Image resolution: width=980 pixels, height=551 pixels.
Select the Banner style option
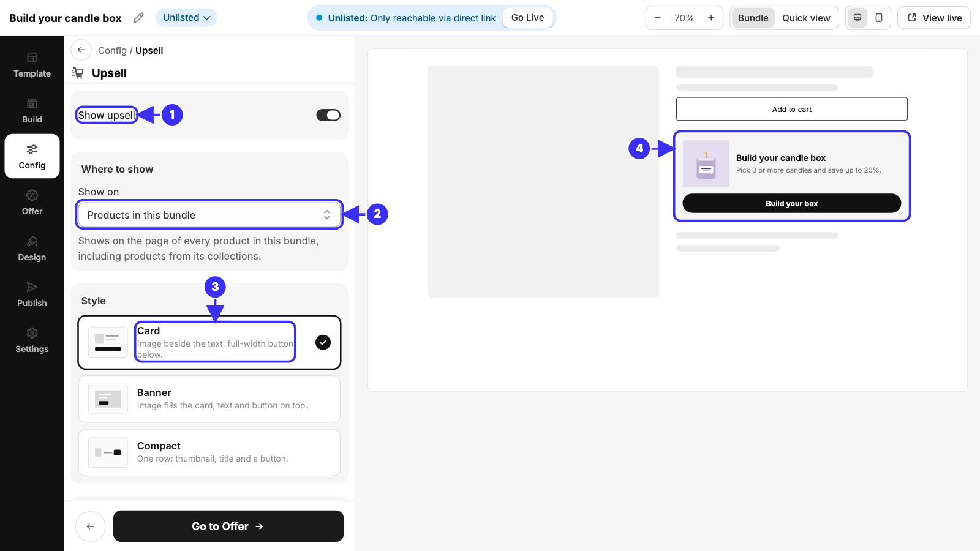209,399
